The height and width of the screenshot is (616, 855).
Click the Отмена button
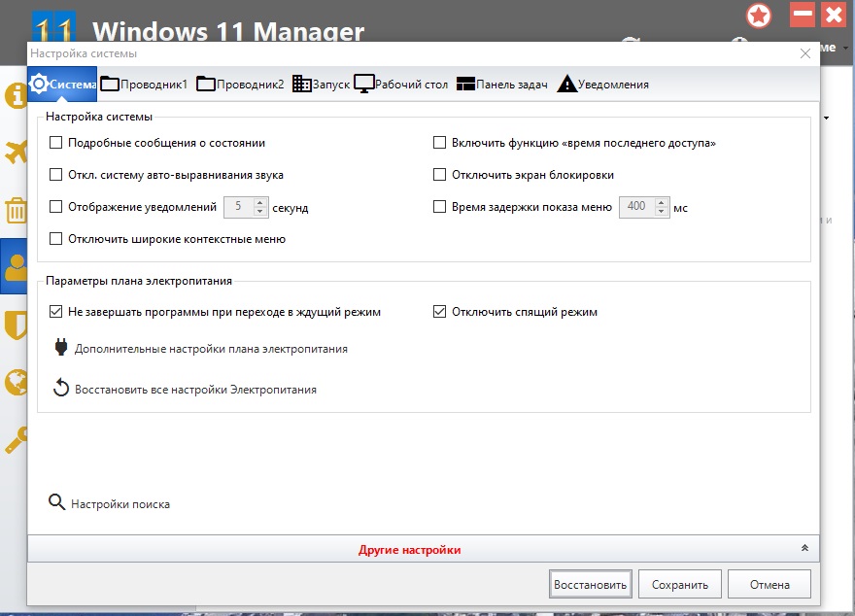coord(769,584)
